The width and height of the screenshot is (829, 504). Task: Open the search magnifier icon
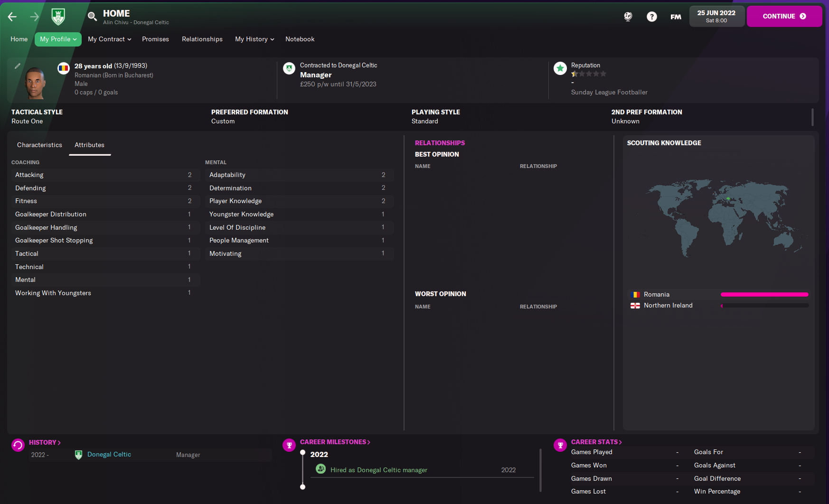(92, 17)
